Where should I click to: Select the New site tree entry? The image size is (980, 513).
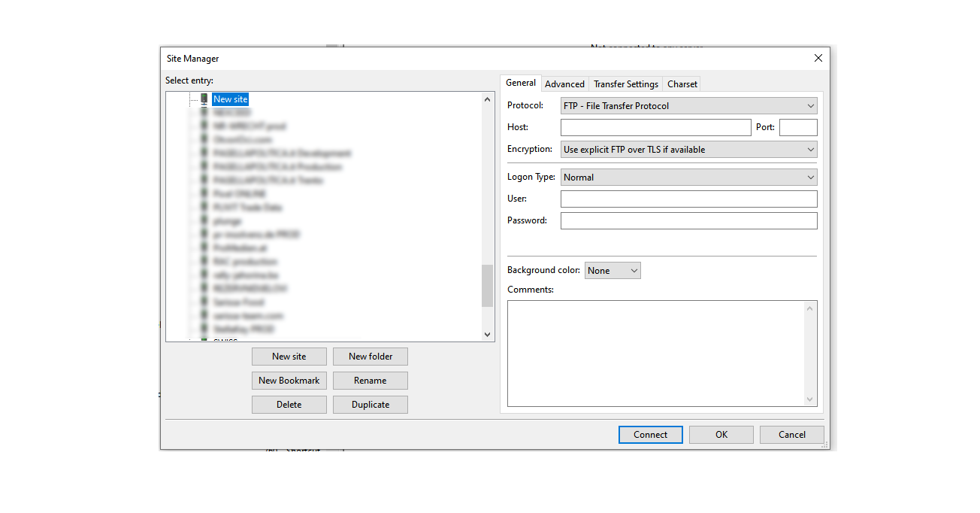click(x=230, y=99)
